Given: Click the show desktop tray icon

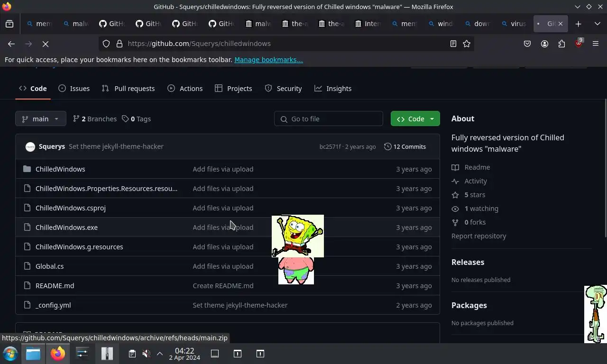Looking at the screenshot, I should 214,354.
